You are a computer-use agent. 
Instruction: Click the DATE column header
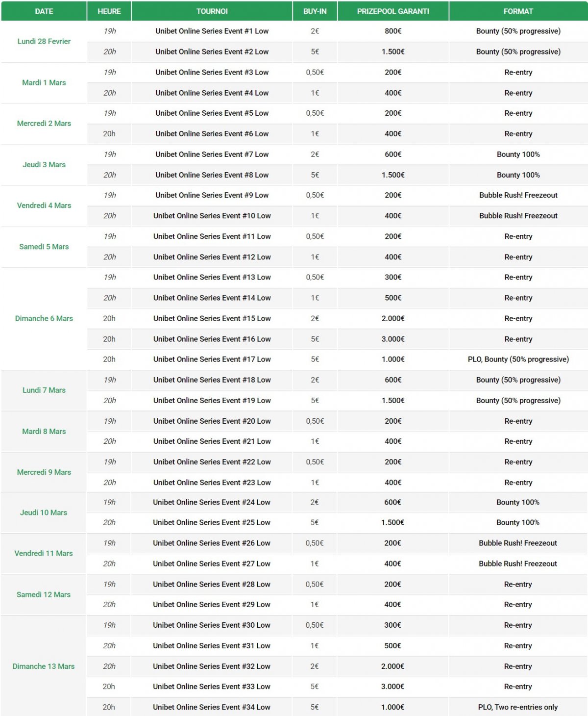[44, 11]
